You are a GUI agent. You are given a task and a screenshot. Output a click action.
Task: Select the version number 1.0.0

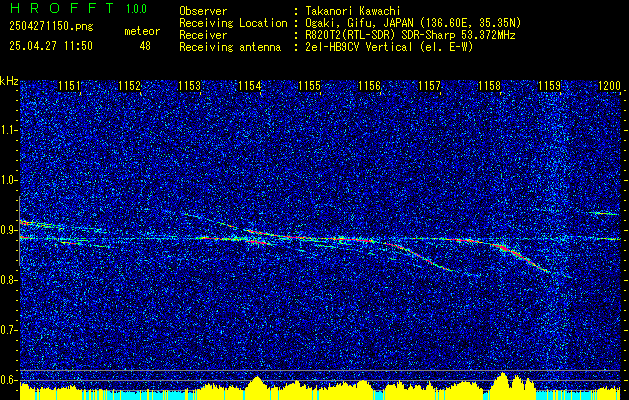pos(136,8)
